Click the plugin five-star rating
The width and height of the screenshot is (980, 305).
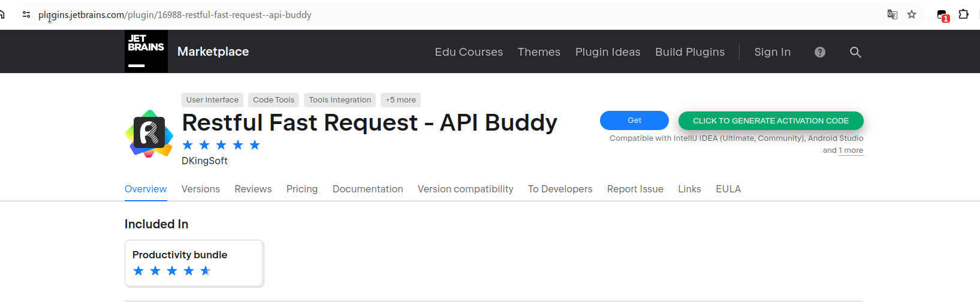pos(221,145)
